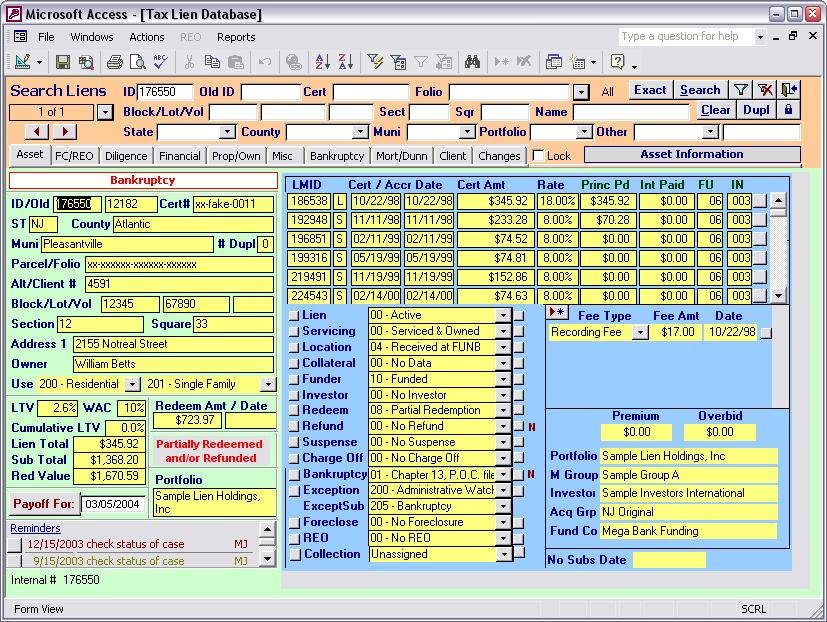
Task: Open the Use 200 - Residential dropdown
Action: 132,384
